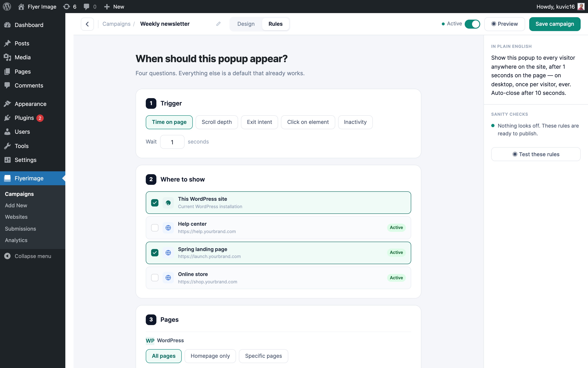Open Settings in the sidebar

point(32,160)
